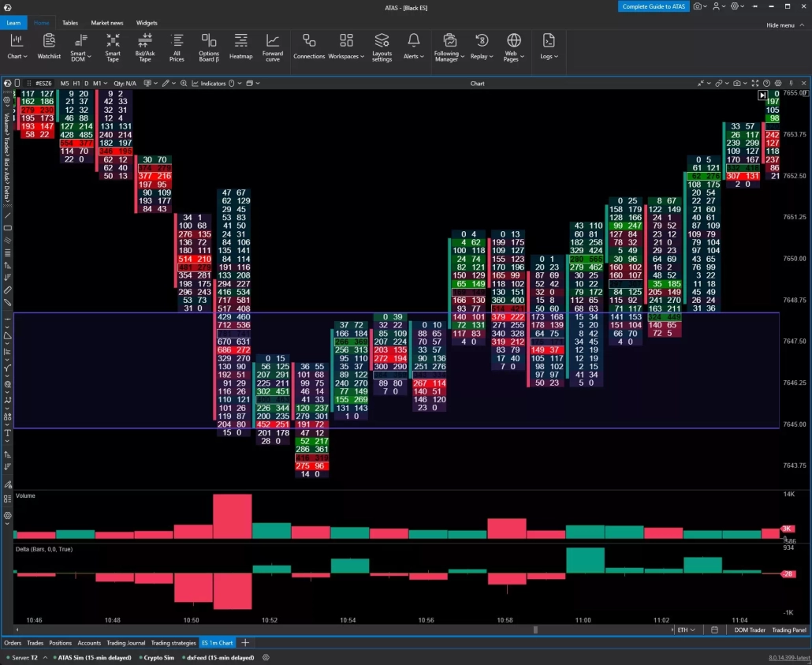Switch to the Trading strategies tab

[173, 643]
